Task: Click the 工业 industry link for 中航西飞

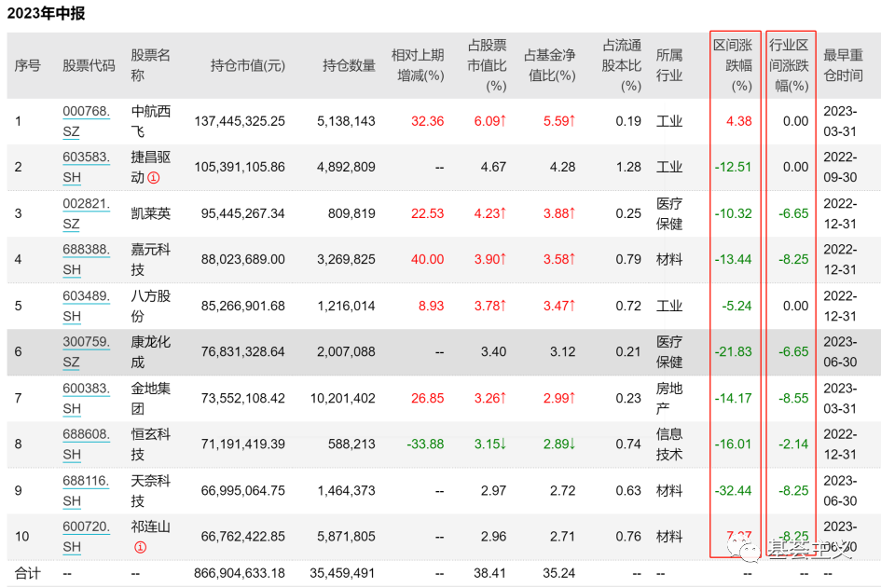Action: pos(669,121)
